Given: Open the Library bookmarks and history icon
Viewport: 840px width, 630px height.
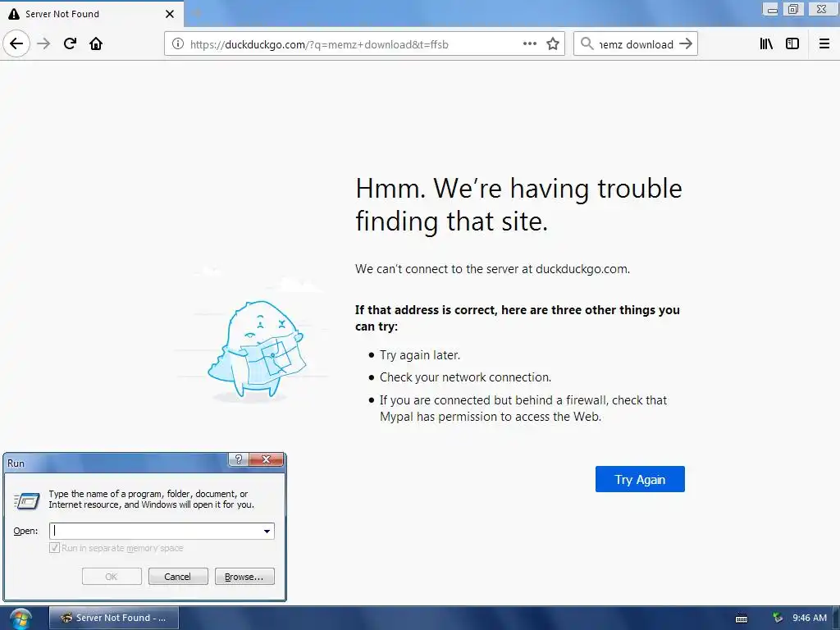Looking at the screenshot, I should tap(766, 44).
